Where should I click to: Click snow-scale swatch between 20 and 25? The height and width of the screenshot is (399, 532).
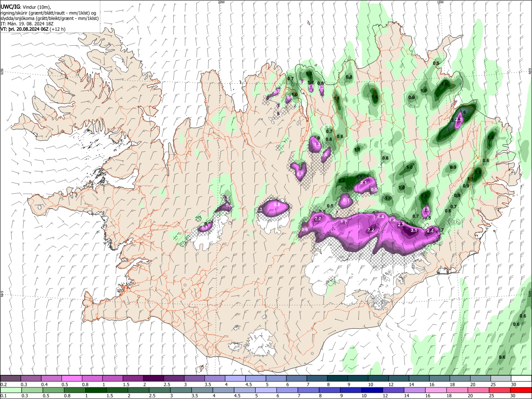tap(480, 379)
